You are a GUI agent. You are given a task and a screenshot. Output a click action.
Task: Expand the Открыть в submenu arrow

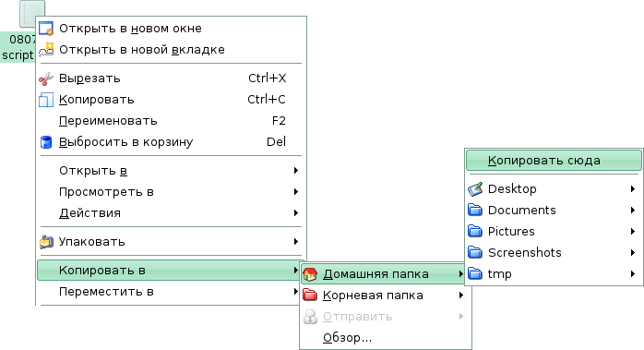(296, 170)
